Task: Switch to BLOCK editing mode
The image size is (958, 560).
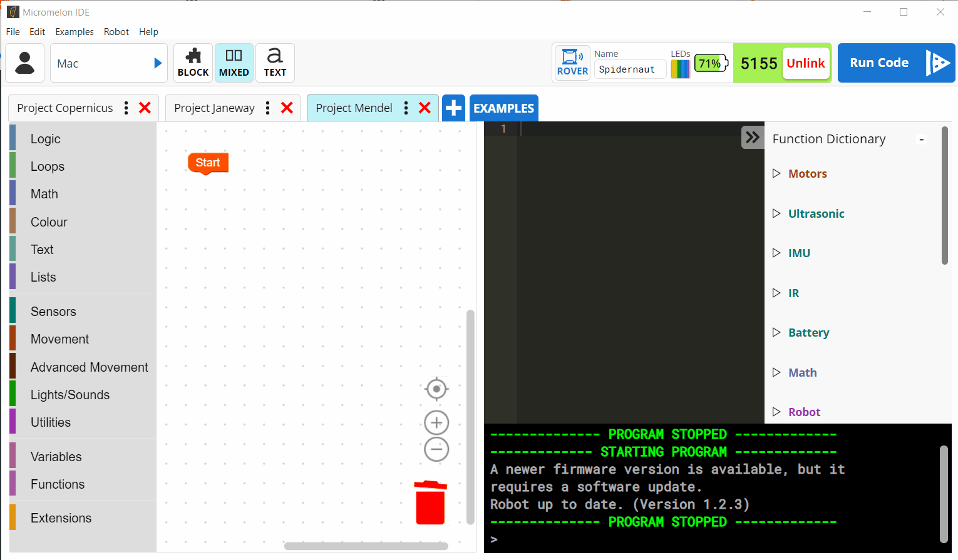Action: [x=193, y=63]
